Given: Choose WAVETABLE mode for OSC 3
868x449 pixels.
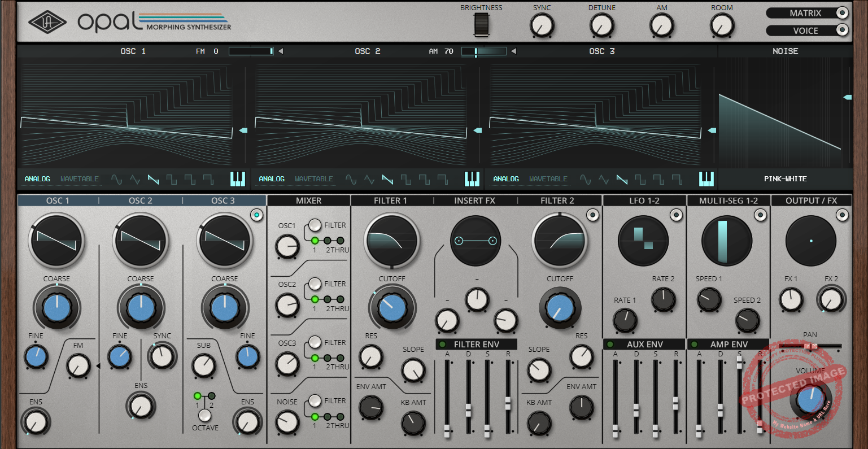Looking at the screenshot, I should pos(548,179).
